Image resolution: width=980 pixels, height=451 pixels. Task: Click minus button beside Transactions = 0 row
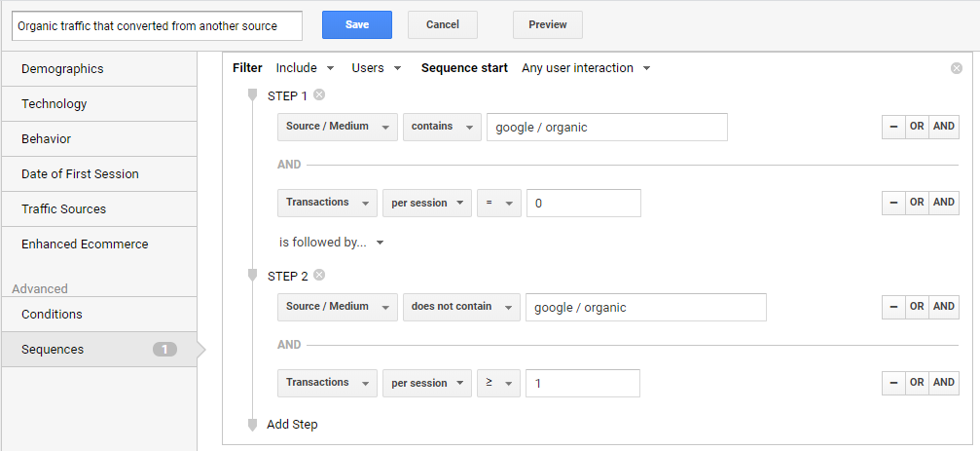coord(892,203)
